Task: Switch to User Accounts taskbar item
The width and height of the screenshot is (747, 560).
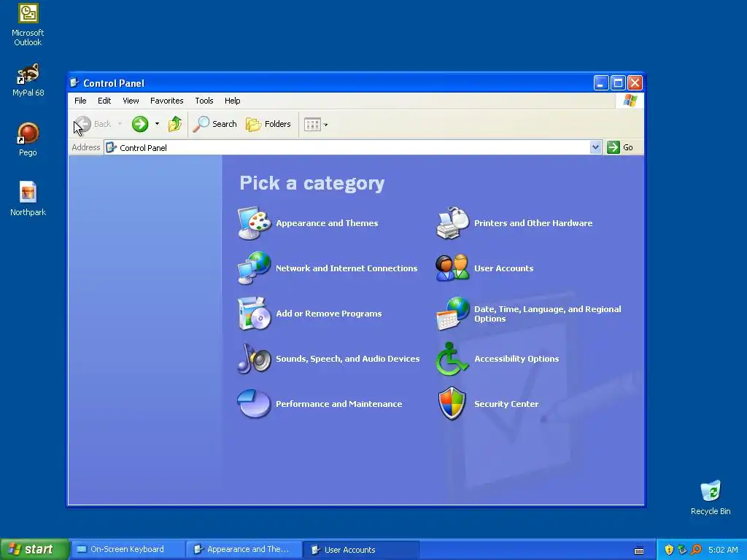Action: tap(360, 550)
